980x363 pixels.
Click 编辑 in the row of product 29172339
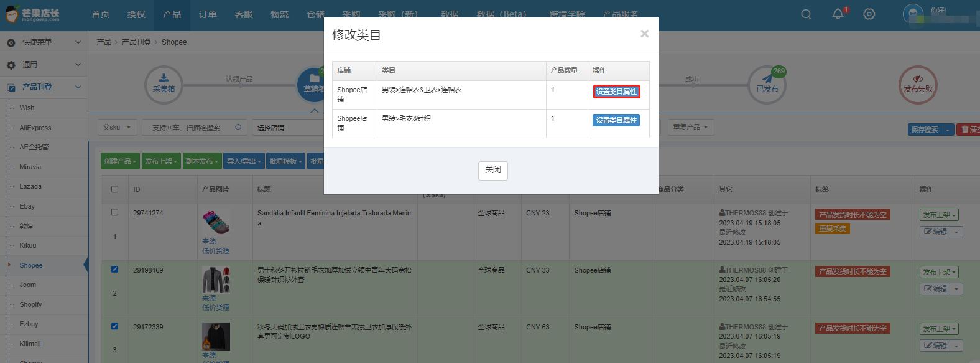pos(935,346)
